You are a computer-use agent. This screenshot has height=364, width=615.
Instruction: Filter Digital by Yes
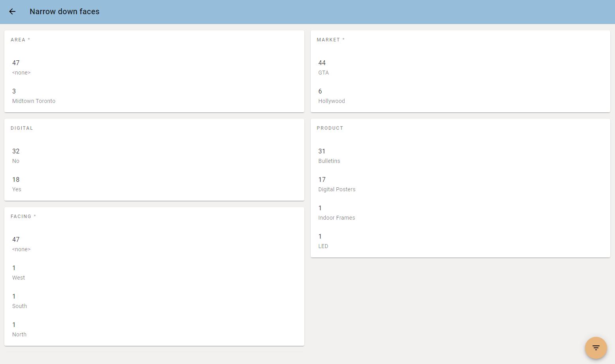click(154, 184)
